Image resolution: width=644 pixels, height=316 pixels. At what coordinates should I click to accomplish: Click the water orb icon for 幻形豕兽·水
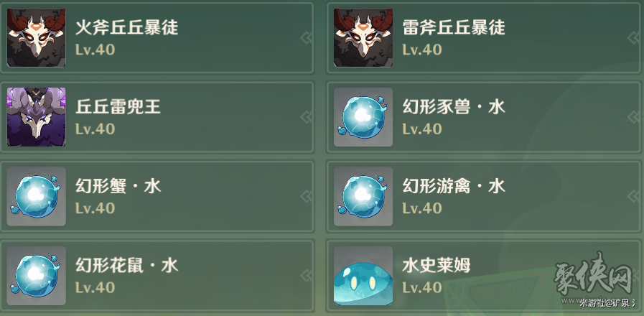click(363, 117)
